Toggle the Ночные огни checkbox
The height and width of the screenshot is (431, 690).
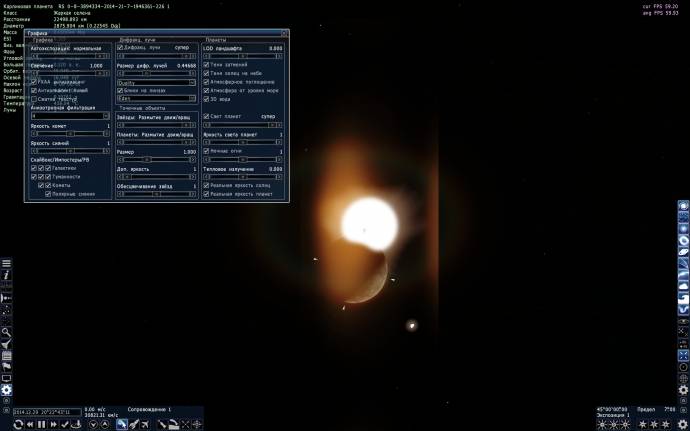[x=206, y=151]
